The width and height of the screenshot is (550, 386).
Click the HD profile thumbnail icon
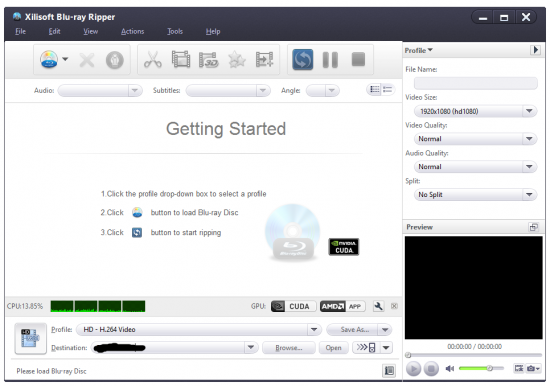[x=30, y=338]
